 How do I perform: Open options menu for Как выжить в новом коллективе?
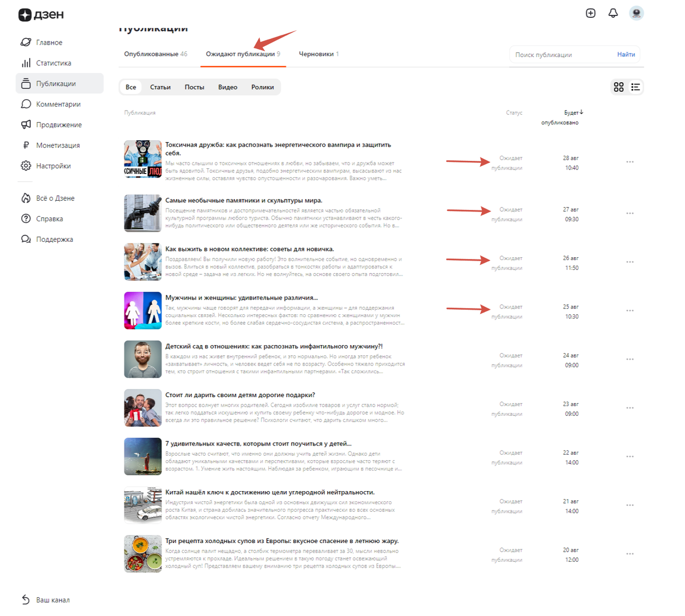coord(630,262)
